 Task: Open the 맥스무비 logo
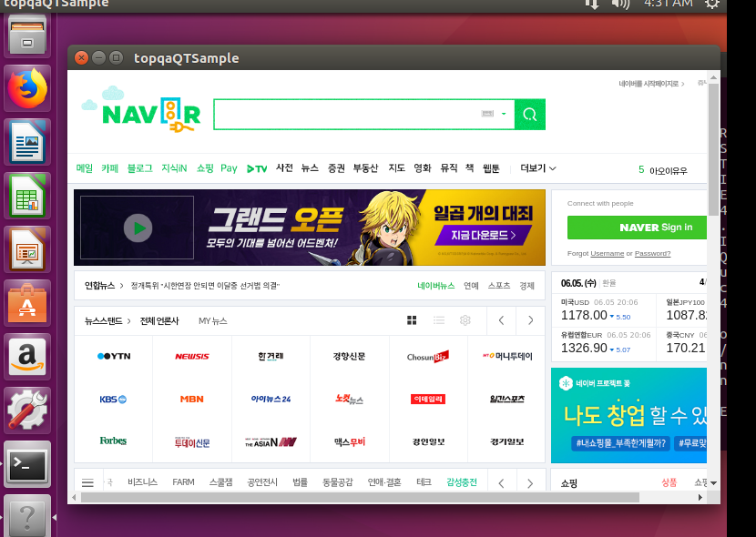click(x=350, y=441)
